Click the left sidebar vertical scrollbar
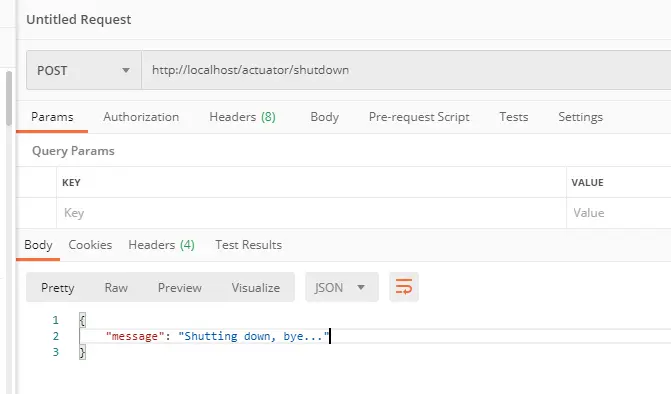The image size is (671, 394). pos(9,98)
